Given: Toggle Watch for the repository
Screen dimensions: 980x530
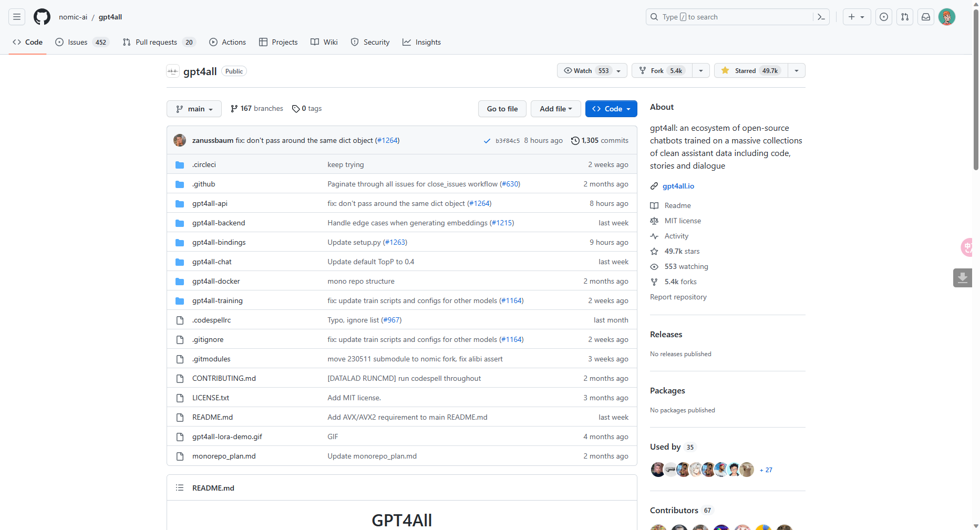Looking at the screenshot, I should coord(592,70).
